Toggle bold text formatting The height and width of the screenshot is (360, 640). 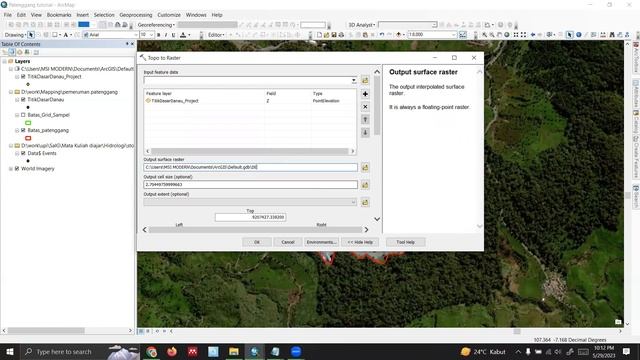(x=158, y=35)
